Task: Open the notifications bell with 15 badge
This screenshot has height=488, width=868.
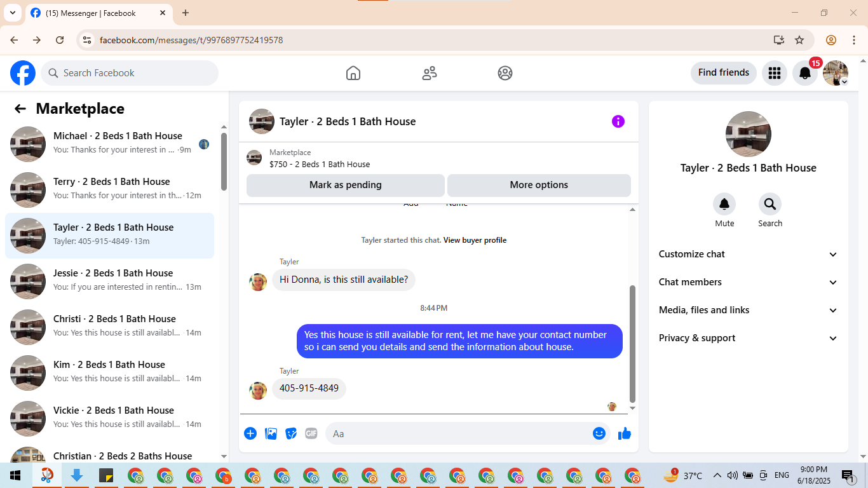Action: [x=805, y=73]
